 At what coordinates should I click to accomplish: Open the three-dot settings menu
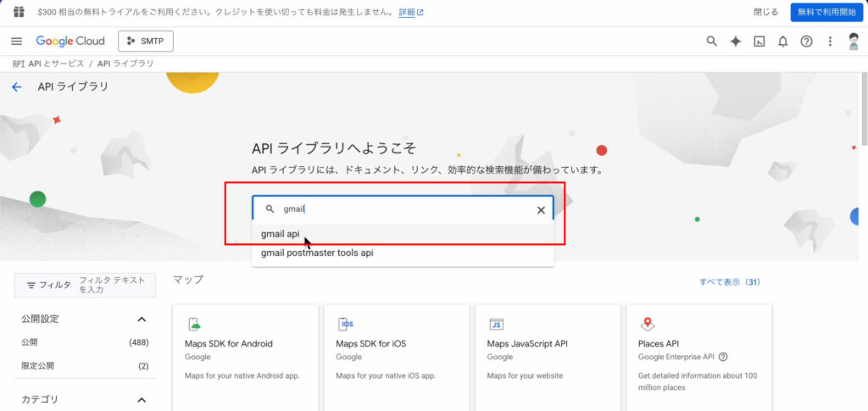[x=830, y=42]
